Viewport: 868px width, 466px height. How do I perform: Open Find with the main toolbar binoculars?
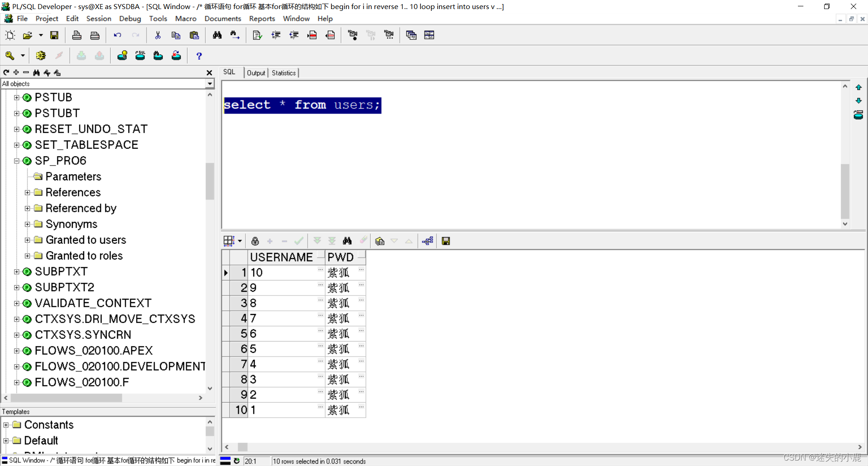coord(217,35)
